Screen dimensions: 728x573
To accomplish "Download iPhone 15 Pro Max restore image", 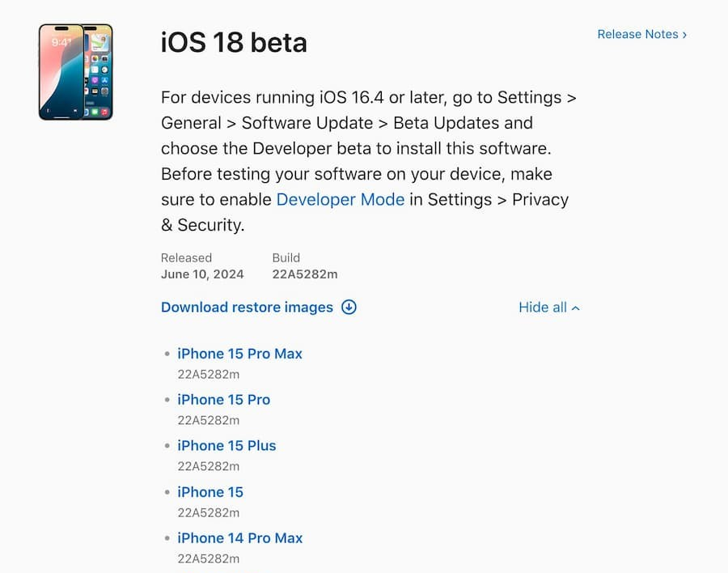I will coord(239,354).
